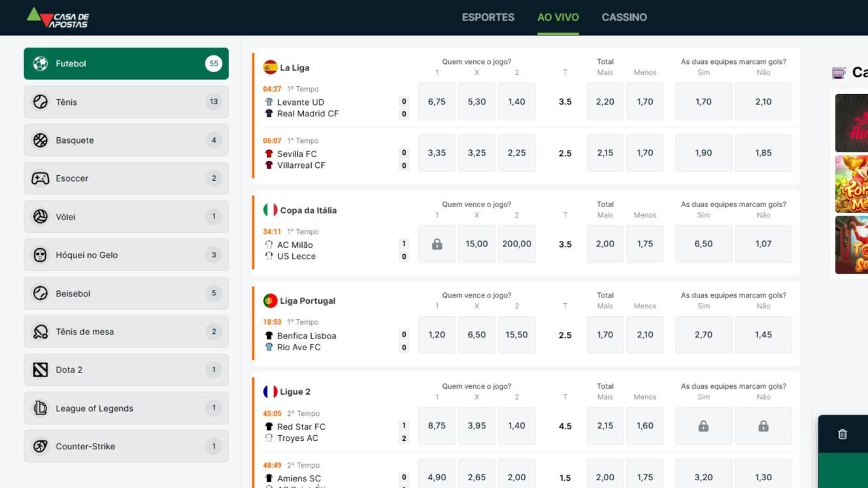Open the first casino game thumbnail
This screenshot has width=868, height=488.
click(x=851, y=123)
